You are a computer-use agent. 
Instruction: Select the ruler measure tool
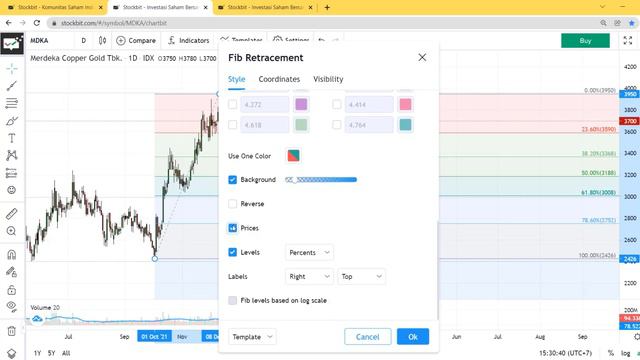(x=11, y=213)
